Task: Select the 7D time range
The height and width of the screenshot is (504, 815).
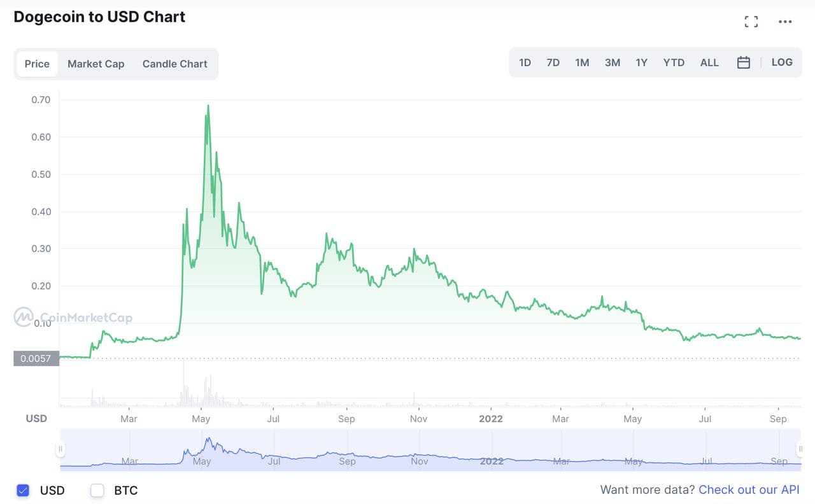Action: [553, 62]
